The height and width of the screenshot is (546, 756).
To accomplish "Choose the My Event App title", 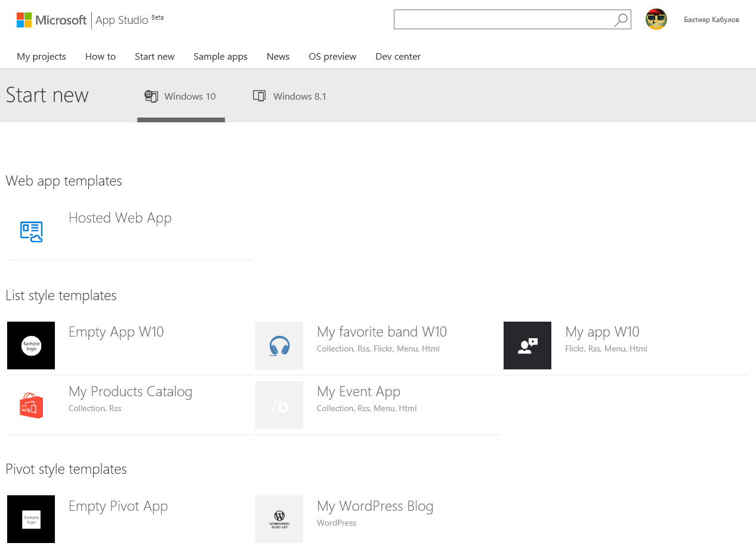I will [x=359, y=391].
